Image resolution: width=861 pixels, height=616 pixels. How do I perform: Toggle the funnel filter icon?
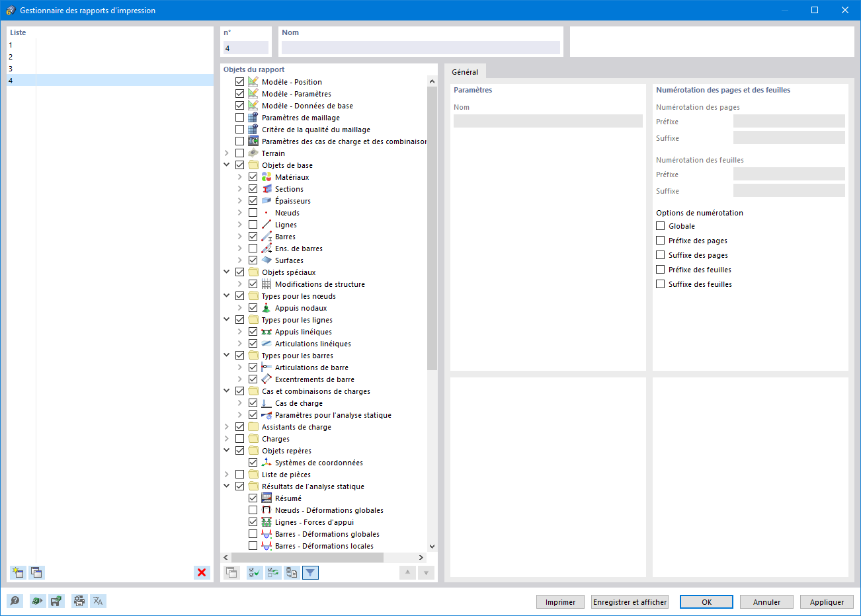(x=310, y=572)
